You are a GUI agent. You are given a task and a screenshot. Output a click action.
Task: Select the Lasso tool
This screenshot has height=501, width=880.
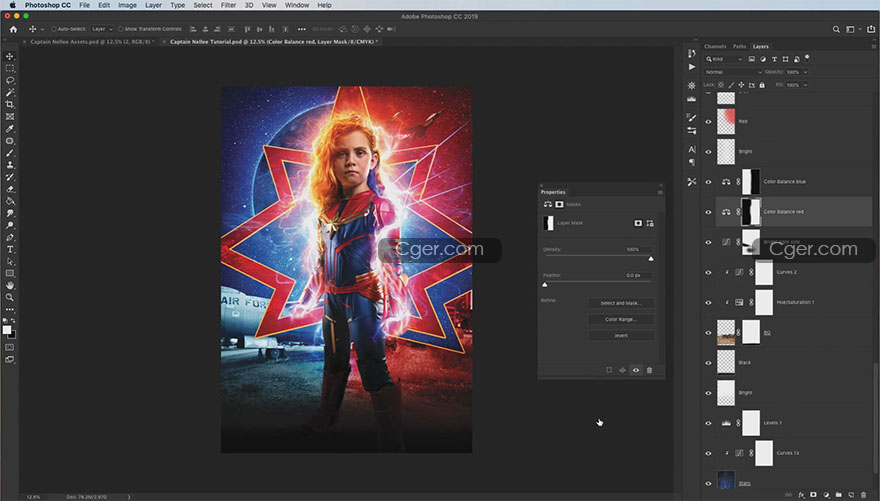(10, 80)
